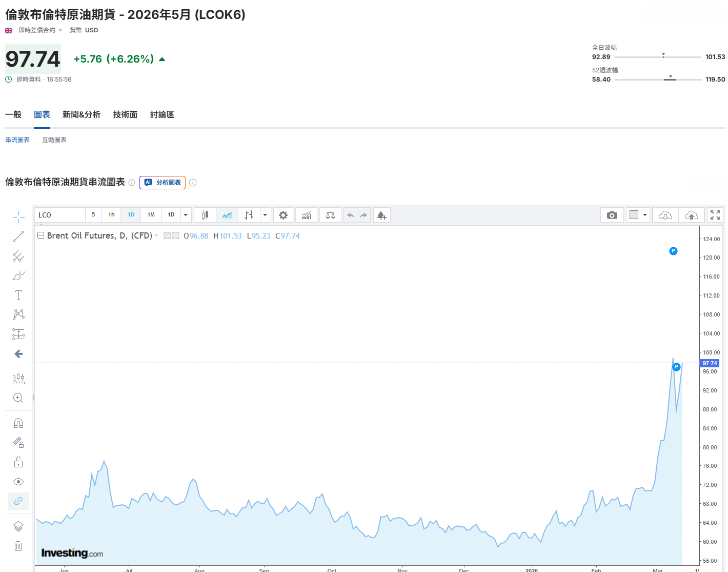Click the add alert bell icon
Screen dimensions: 728x572
point(381,215)
